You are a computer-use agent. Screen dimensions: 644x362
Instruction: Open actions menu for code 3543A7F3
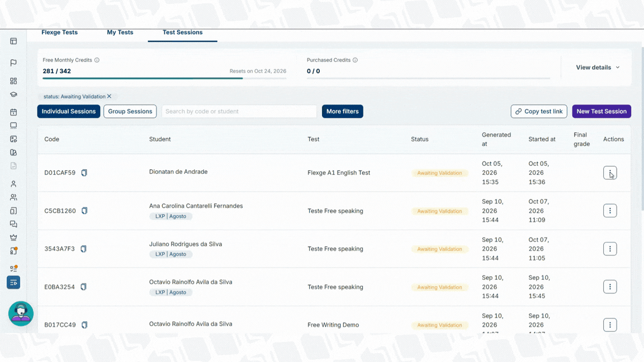tap(610, 249)
